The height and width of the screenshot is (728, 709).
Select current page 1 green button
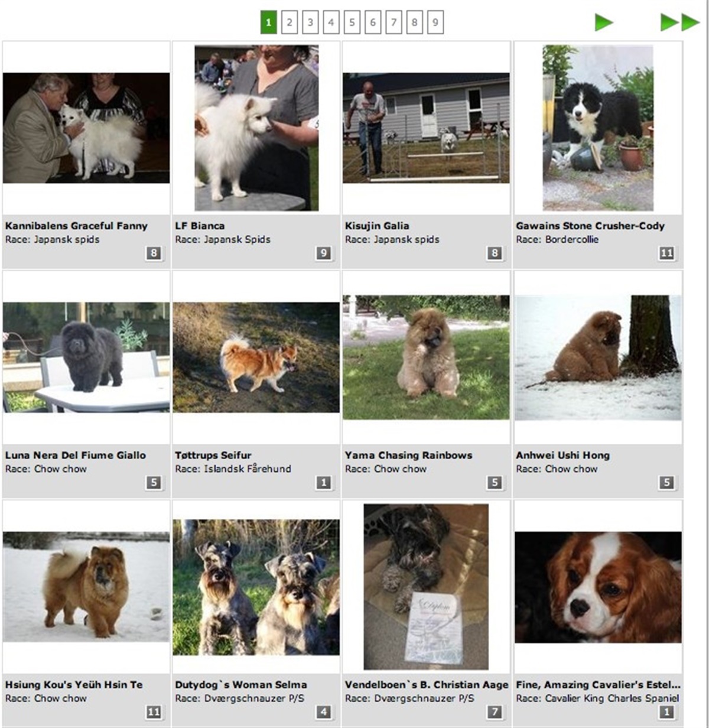click(x=268, y=22)
